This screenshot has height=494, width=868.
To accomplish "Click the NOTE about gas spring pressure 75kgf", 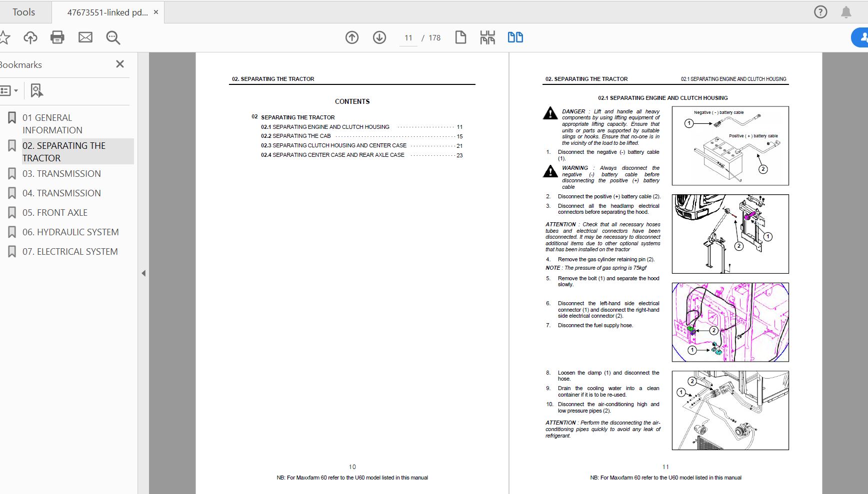I will [596, 268].
